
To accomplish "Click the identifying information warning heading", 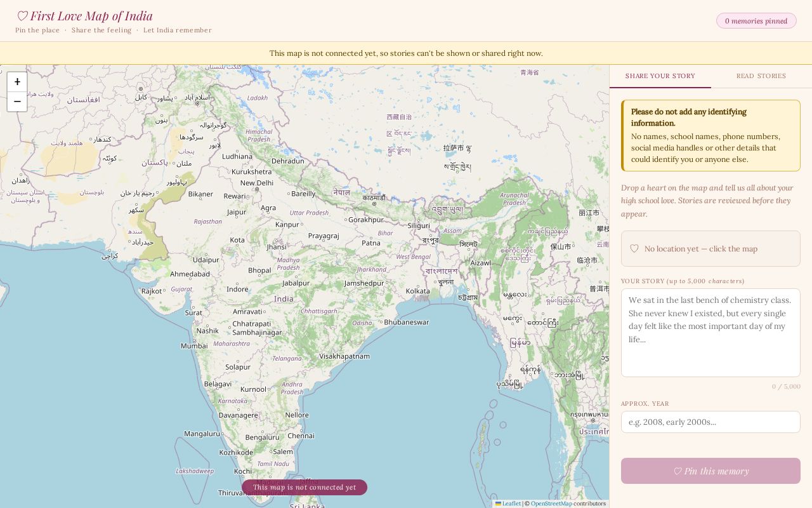I will [689, 117].
